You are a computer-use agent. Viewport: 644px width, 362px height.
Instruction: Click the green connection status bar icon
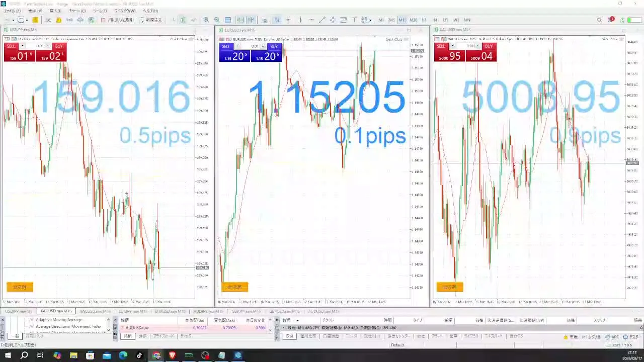634,20
